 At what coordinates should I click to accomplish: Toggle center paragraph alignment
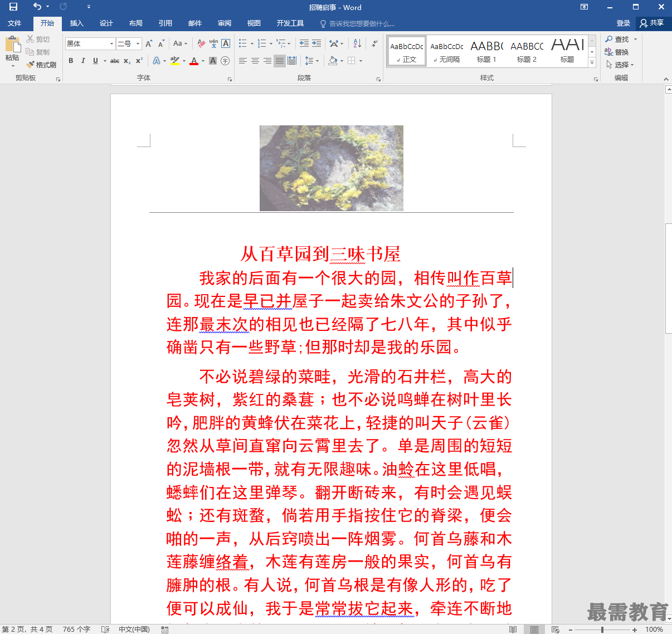pyautogui.click(x=255, y=61)
